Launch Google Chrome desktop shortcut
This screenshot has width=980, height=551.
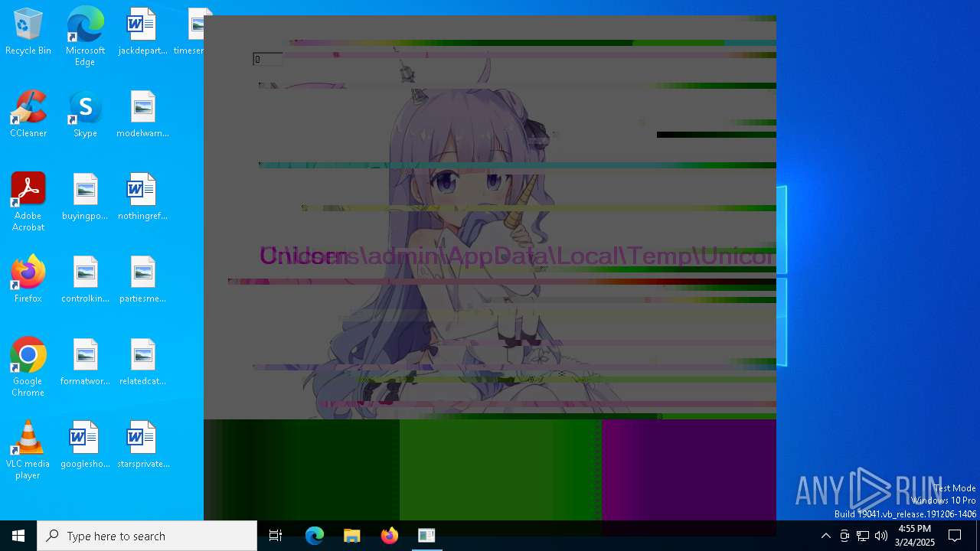tap(28, 367)
